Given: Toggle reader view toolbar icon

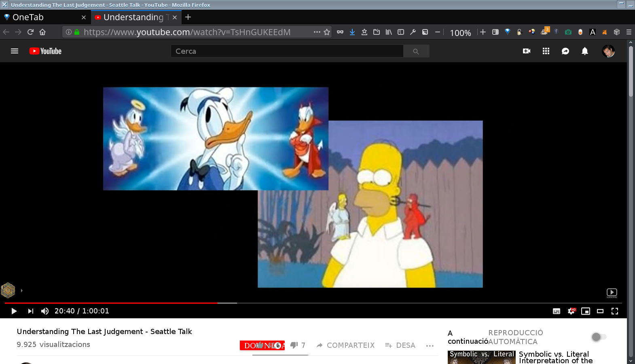Looking at the screenshot, I should point(495,32).
